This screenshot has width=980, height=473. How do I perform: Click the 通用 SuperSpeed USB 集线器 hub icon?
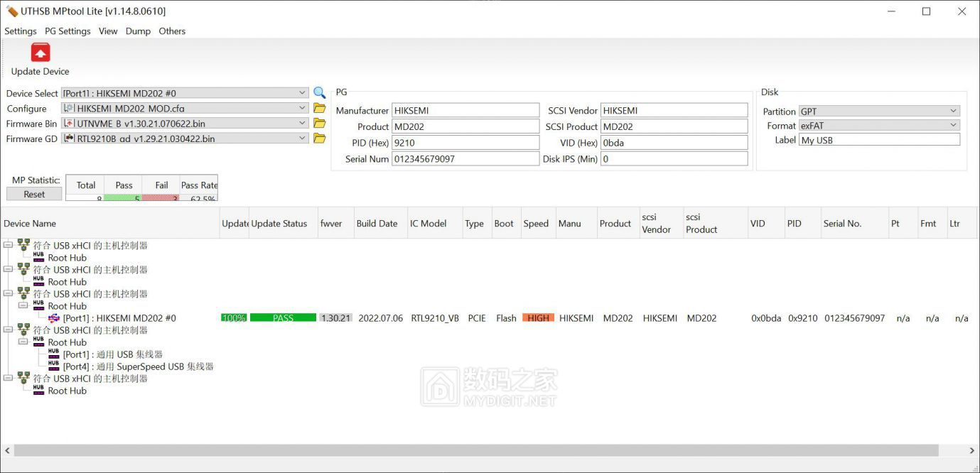[x=53, y=366]
